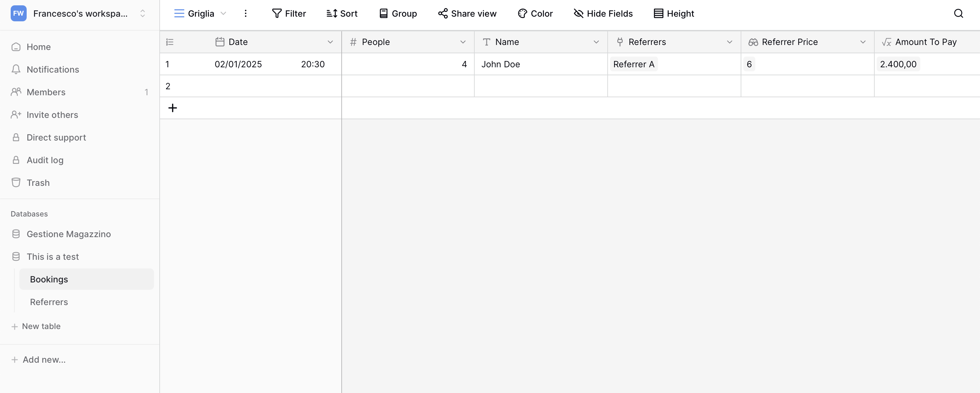Select the checkbox area of row 1
The width and height of the screenshot is (980, 393).
point(168,64)
